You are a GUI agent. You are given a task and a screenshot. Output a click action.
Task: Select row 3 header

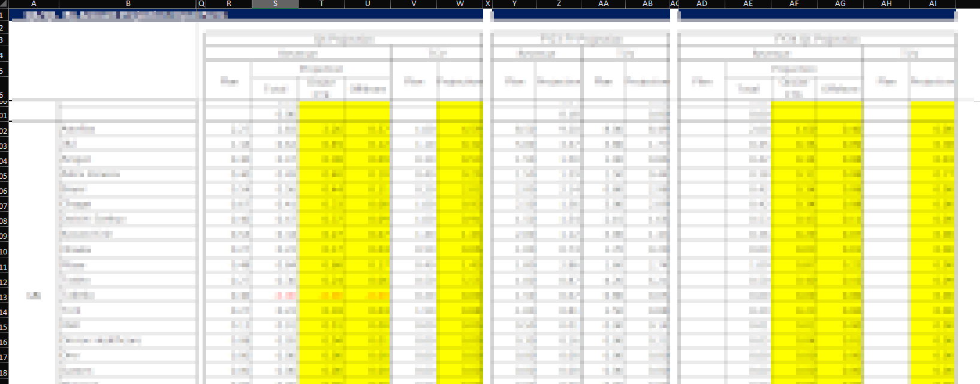[4, 40]
